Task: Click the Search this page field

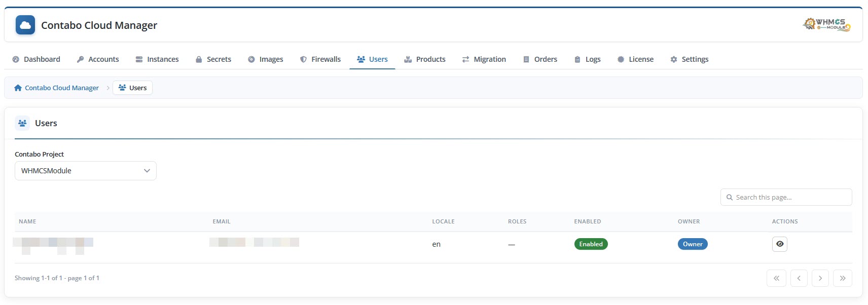Action: pyautogui.click(x=786, y=197)
